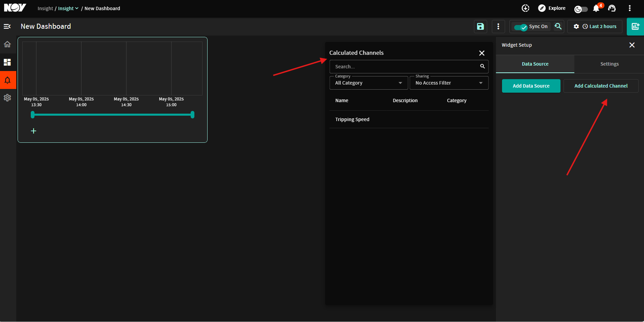Close the Widget Setup panel
The image size is (644, 322).
point(632,45)
